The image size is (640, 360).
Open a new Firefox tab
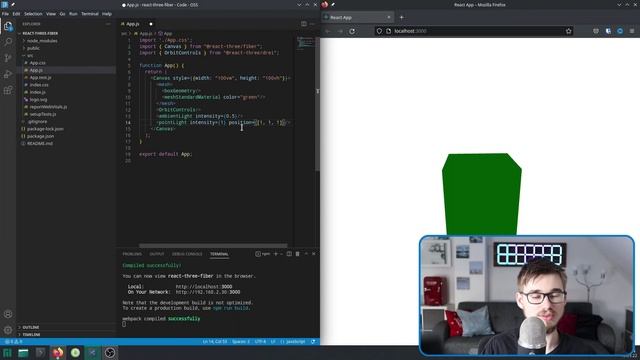click(402, 18)
